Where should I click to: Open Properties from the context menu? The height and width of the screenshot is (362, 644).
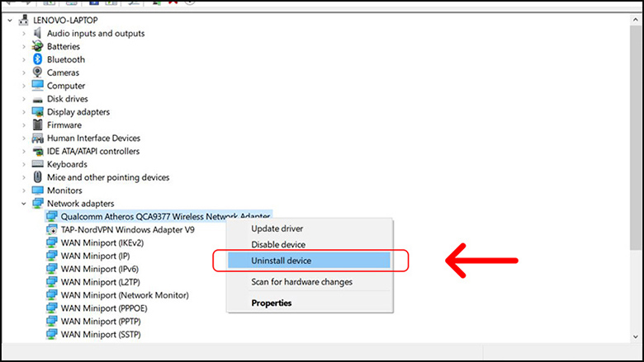click(271, 303)
